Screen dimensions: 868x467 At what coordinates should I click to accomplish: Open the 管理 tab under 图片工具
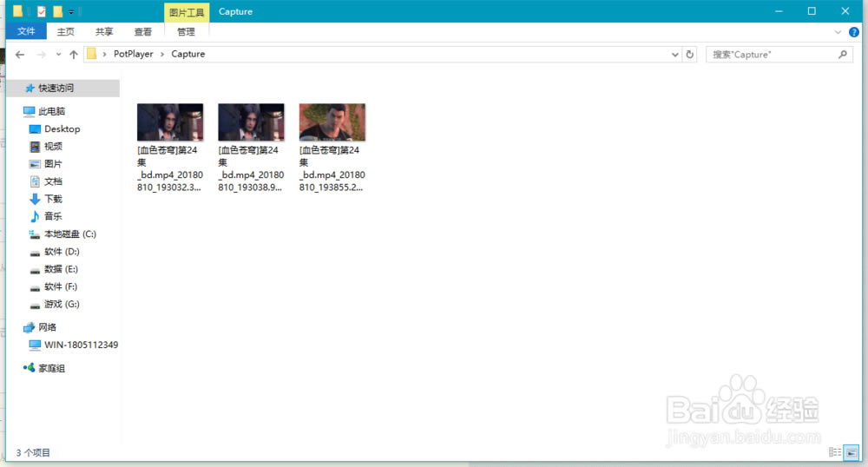tap(186, 31)
